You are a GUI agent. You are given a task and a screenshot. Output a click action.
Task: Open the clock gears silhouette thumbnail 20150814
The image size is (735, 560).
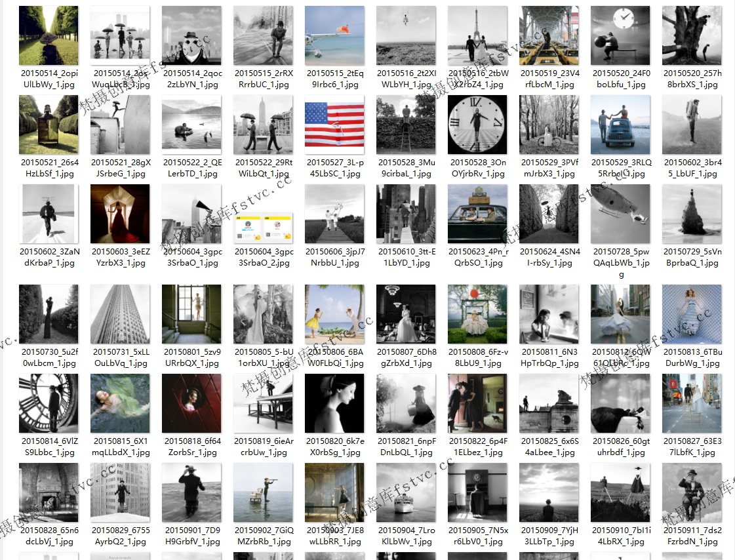[49, 403]
